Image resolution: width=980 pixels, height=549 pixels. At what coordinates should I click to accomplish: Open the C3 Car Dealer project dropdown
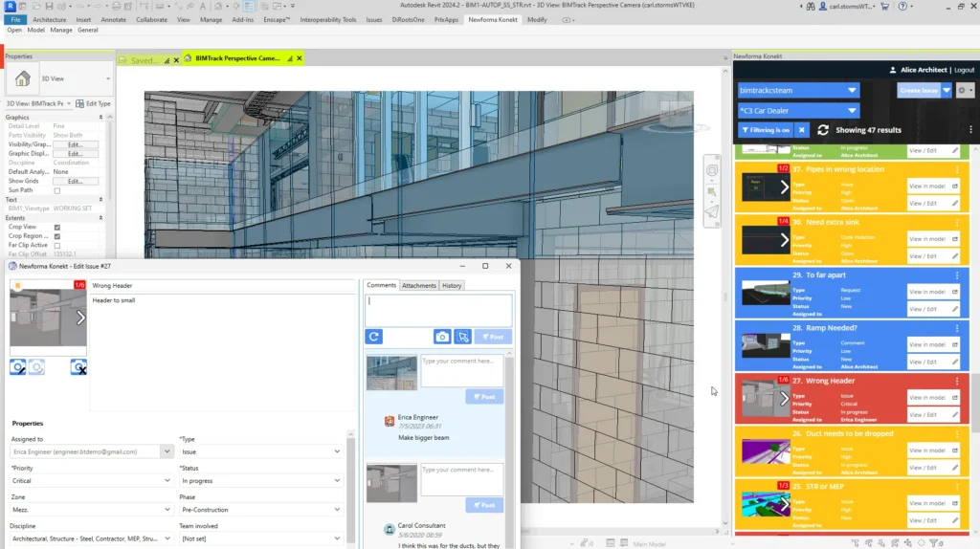[798, 110]
